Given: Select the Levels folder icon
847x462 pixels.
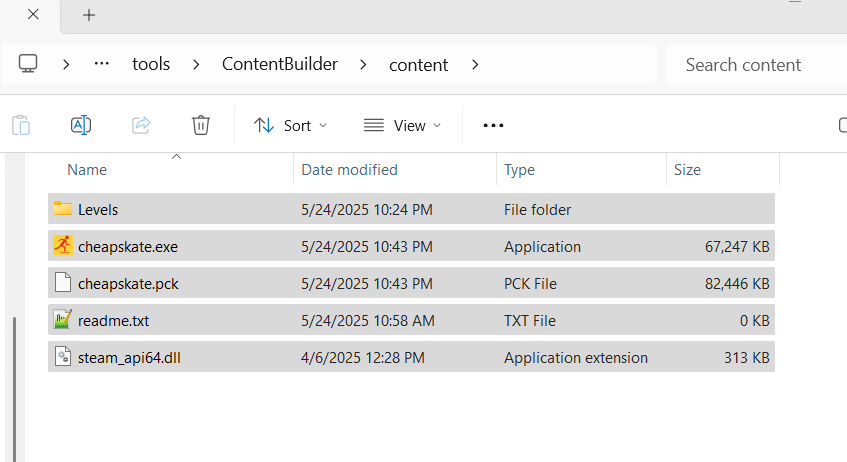Looking at the screenshot, I should click(63, 209).
